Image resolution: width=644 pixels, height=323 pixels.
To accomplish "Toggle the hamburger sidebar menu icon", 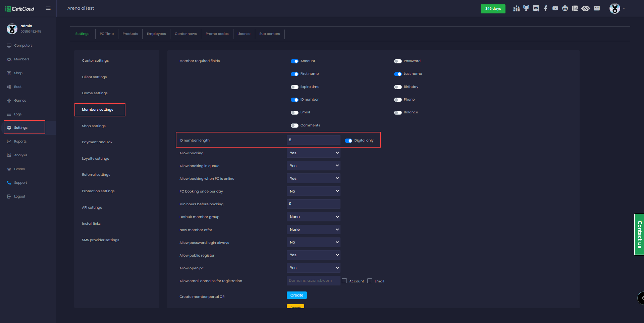I will pos(48,8).
